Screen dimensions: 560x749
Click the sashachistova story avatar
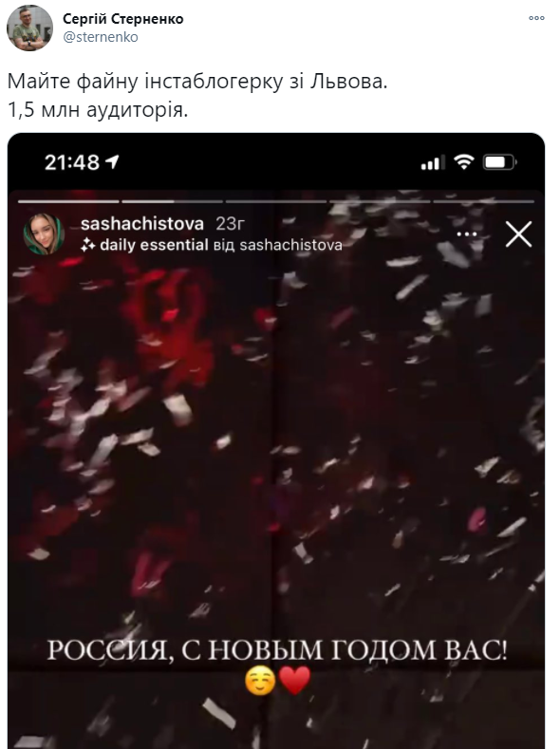(x=44, y=234)
